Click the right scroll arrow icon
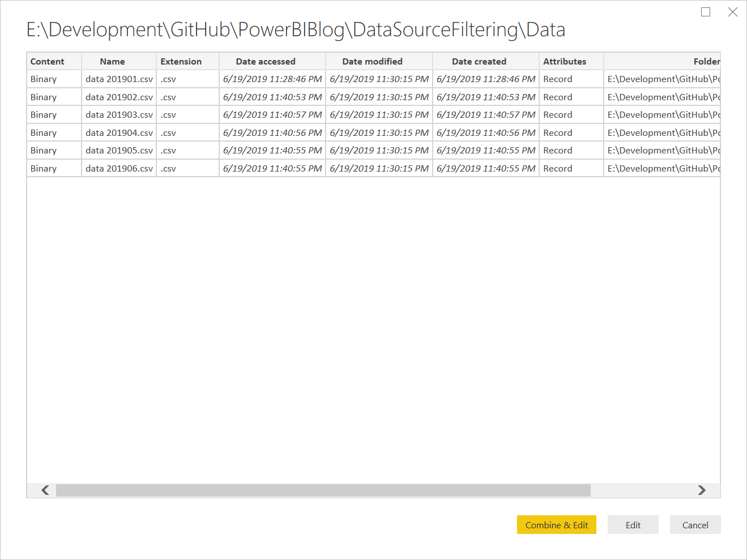 [x=702, y=490]
